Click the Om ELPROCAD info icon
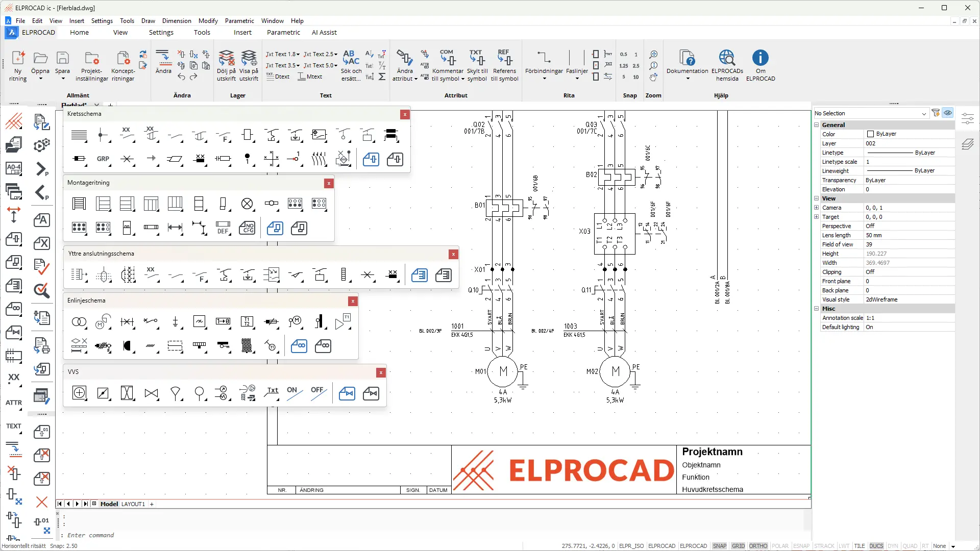 [760, 58]
